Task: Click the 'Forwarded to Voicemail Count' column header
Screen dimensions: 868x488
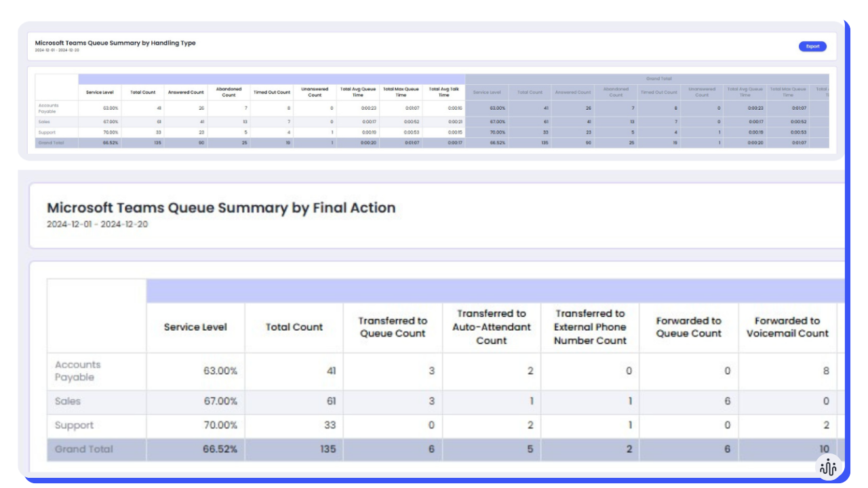Action: [787, 327]
